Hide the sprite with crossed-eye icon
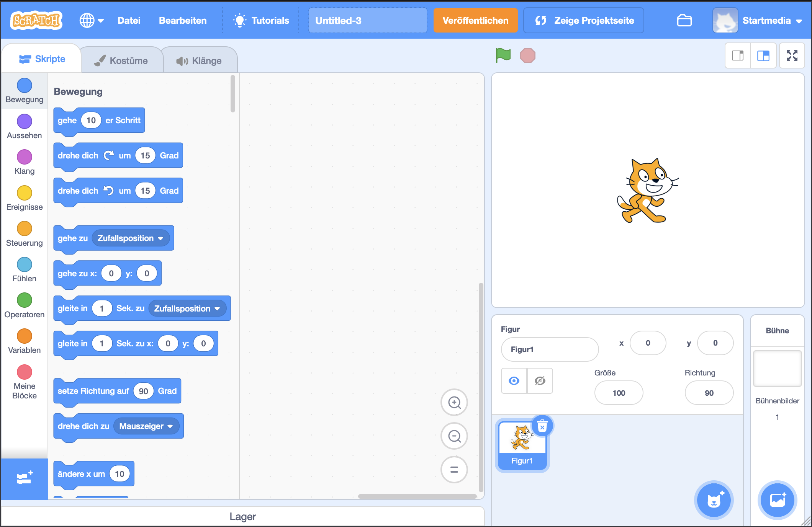This screenshot has height=527, width=812. coord(540,381)
